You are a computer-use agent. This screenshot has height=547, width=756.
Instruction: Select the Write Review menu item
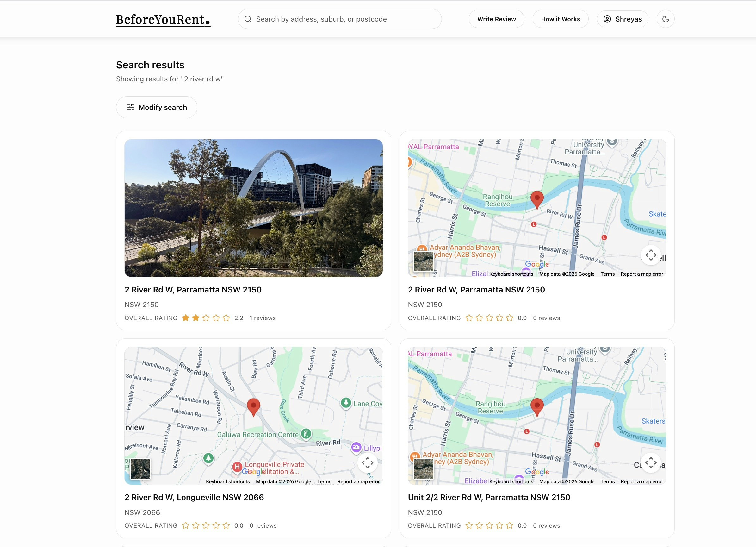coord(496,19)
